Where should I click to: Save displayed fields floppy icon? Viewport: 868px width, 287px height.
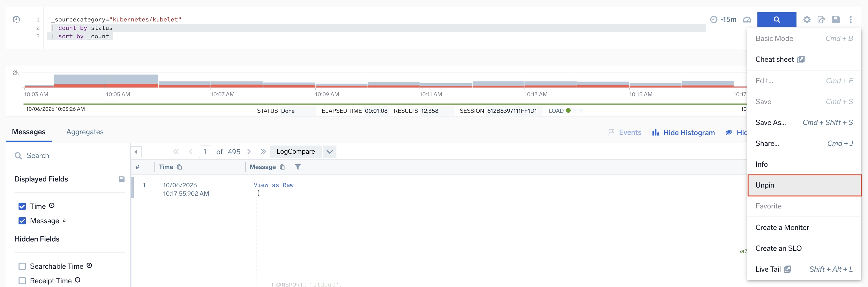[122, 179]
